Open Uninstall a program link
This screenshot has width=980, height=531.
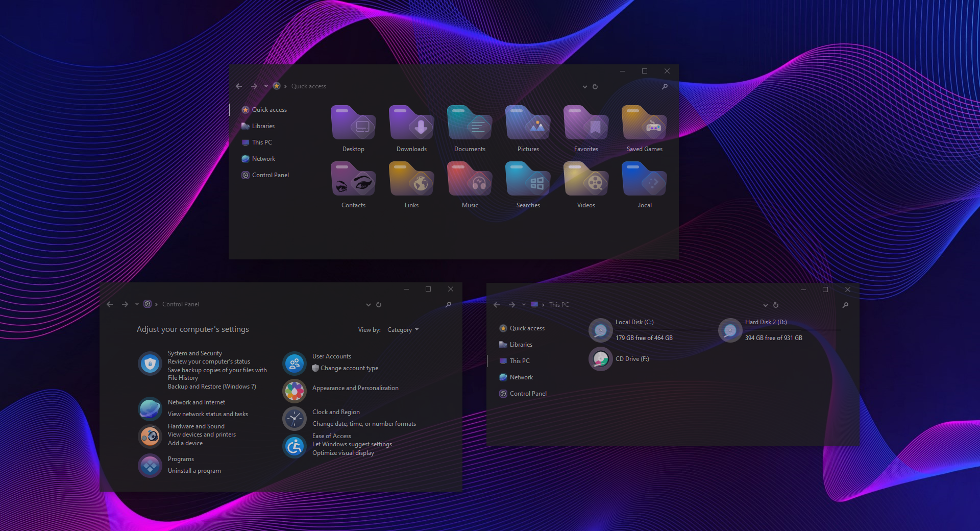click(x=194, y=471)
